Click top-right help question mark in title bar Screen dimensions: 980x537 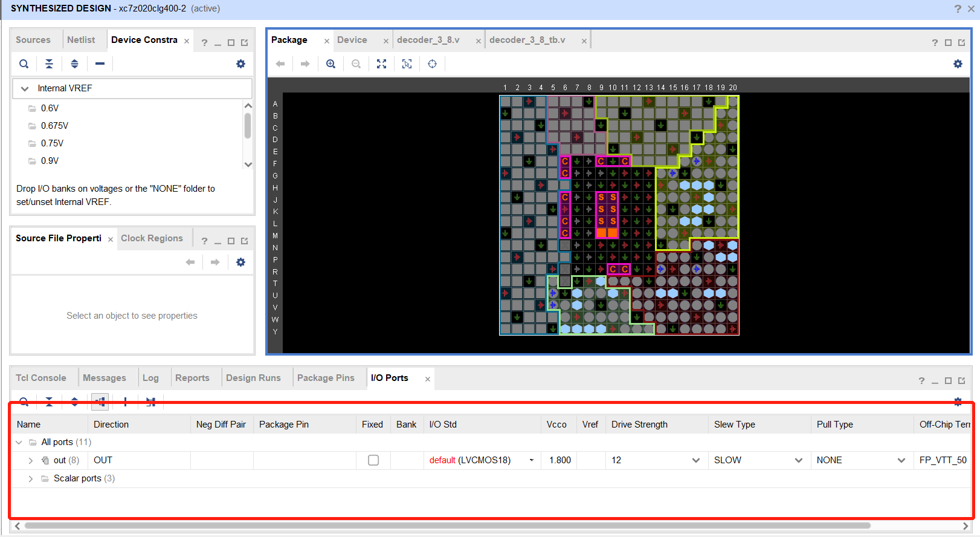tap(958, 8)
